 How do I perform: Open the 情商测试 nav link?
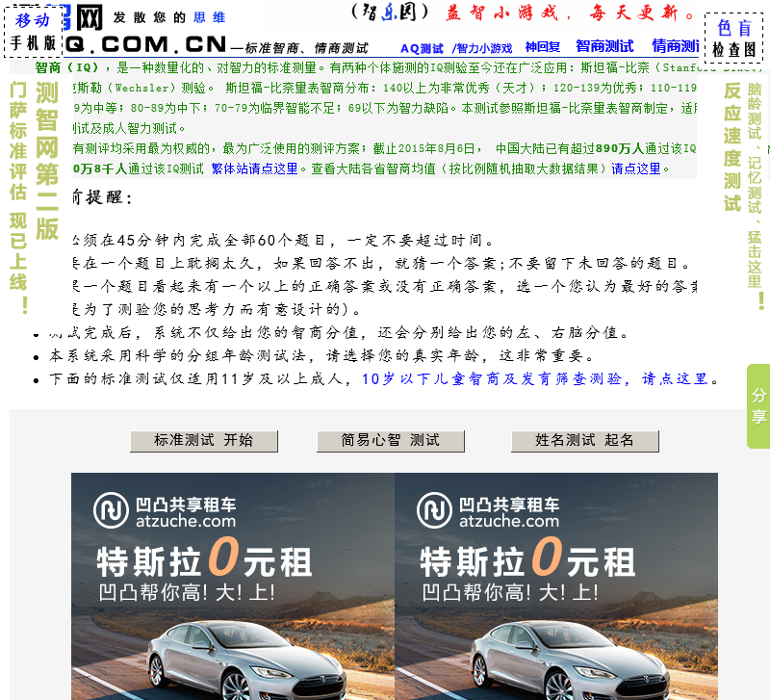(x=676, y=46)
